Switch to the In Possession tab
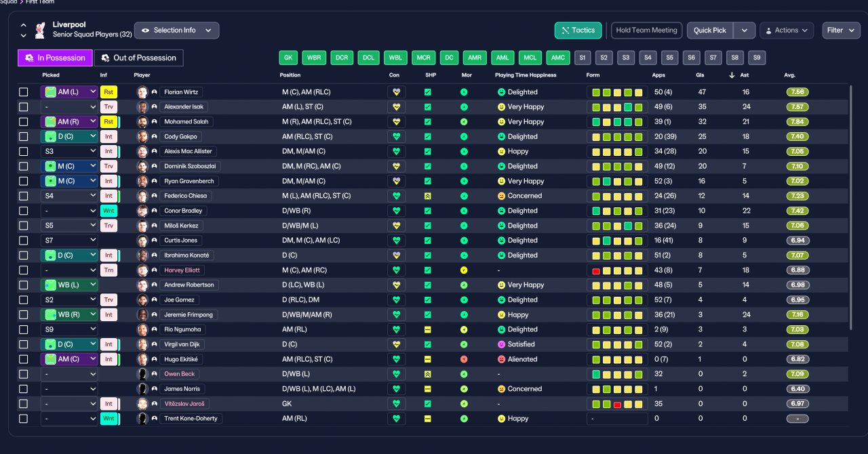Viewport: 868px width, 454px height. tap(55, 58)
